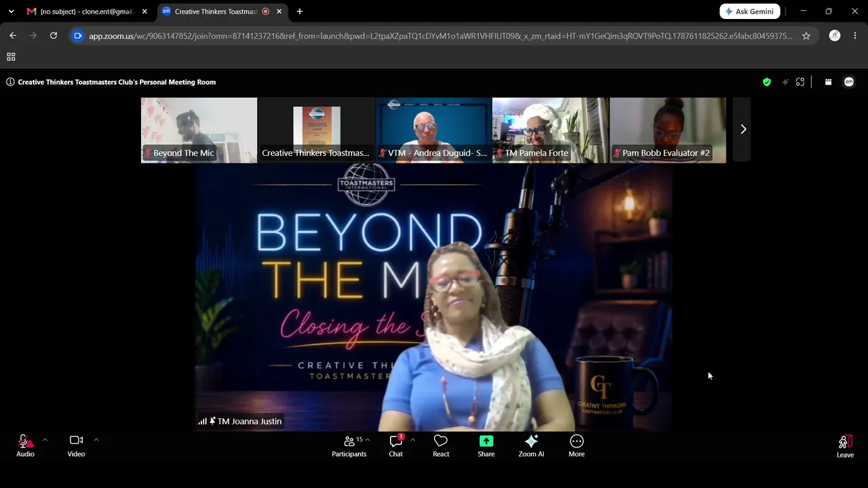Bookmark this page with the star icon
Image resolution: width=868 pixels, height=488 pixels.
[x=806, y=36]
